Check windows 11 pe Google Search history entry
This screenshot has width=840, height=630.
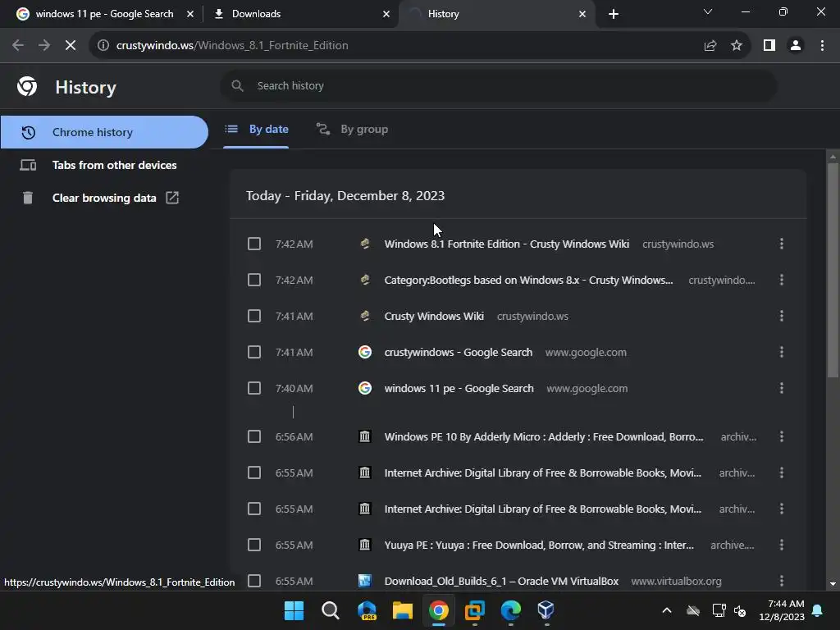point(254,388)
